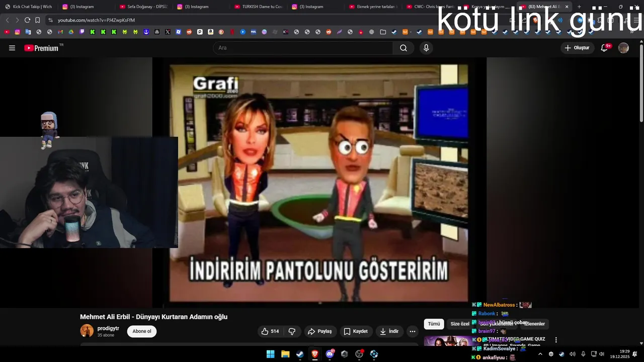
Task: Open clock and date 19.12.2025
Action: tap(620, 354)
